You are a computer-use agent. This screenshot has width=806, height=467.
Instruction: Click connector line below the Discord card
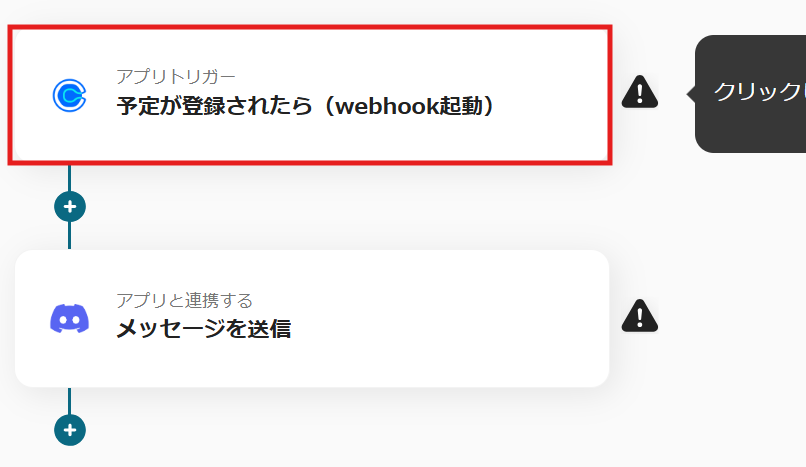(x=69, y=401)
